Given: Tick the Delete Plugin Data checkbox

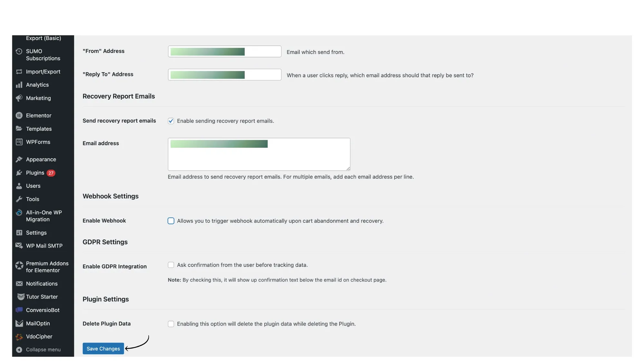Looking at the screenshot, I should tap(171, 324).
